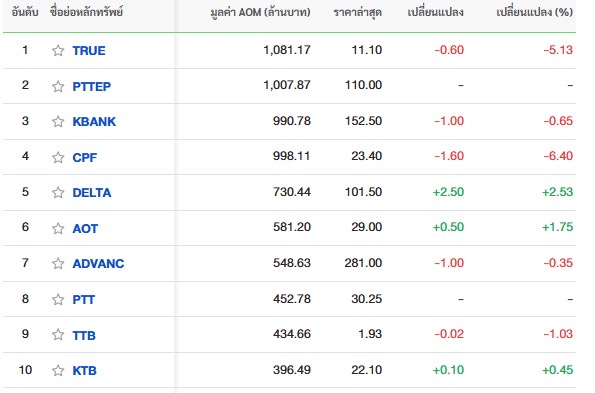Add KBANK to favorites via star
Image resolution: width=595 pixels, height=393 pixels.
coord(58,121)
